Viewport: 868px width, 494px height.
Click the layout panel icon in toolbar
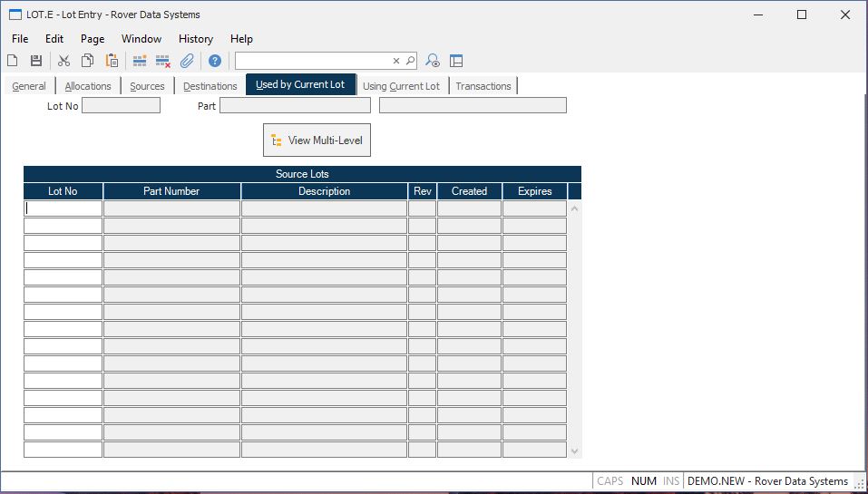click(x=456, y=61)
